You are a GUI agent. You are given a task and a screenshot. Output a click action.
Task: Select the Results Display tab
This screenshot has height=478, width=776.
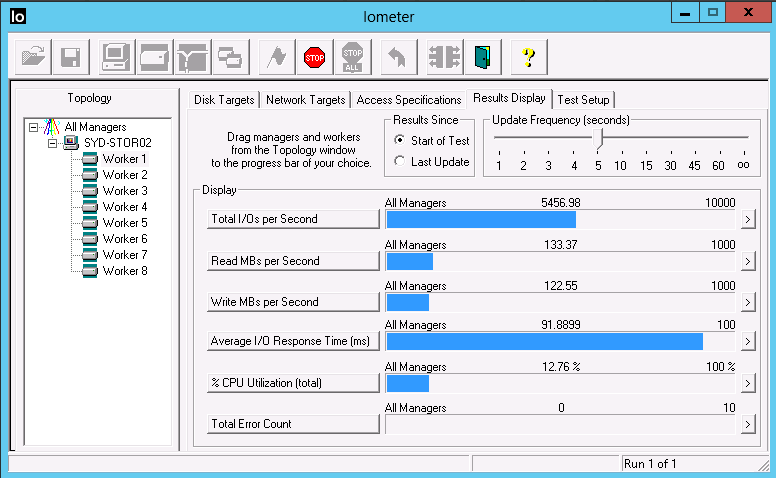(x=509, y=98)
